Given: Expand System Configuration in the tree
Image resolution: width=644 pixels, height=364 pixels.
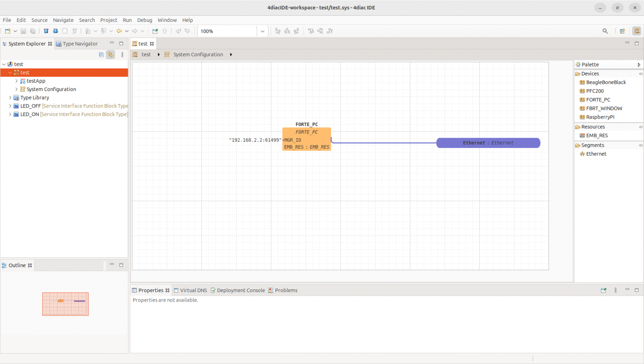Looking at the screenshot, I should 17,89.
